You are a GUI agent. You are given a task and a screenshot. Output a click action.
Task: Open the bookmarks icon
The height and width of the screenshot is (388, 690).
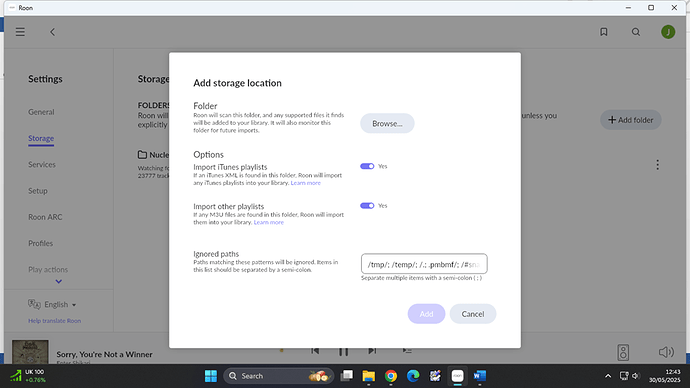coord(604,32)
